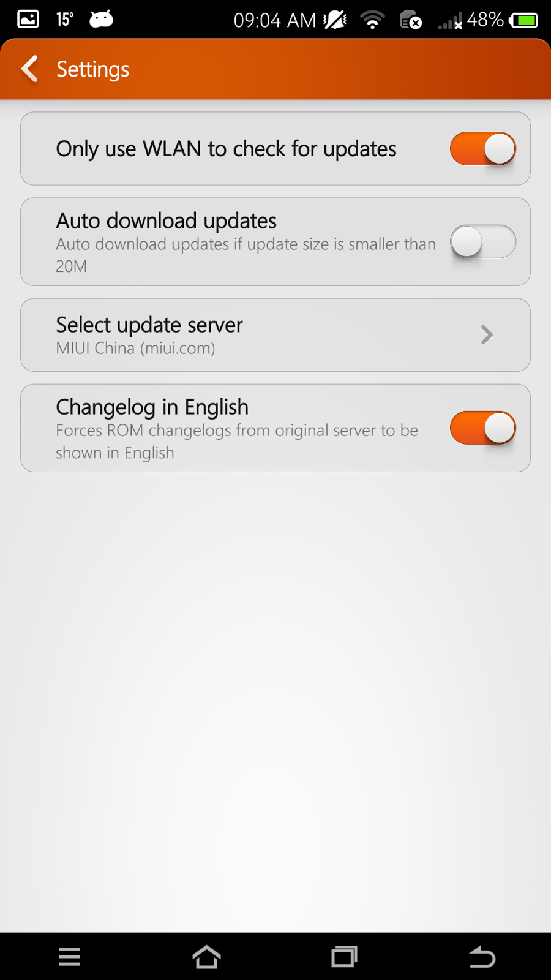Open the gallery notification icon in status bar

[28, 20]
